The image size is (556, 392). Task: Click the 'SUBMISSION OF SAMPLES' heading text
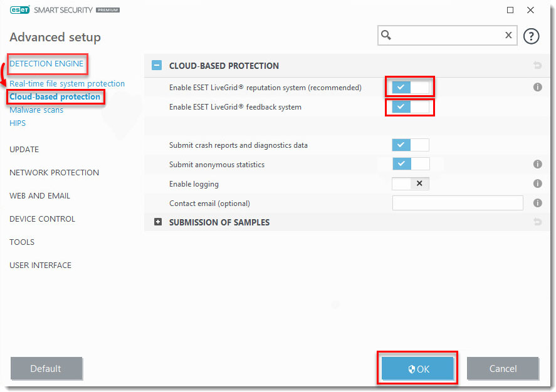219,222
